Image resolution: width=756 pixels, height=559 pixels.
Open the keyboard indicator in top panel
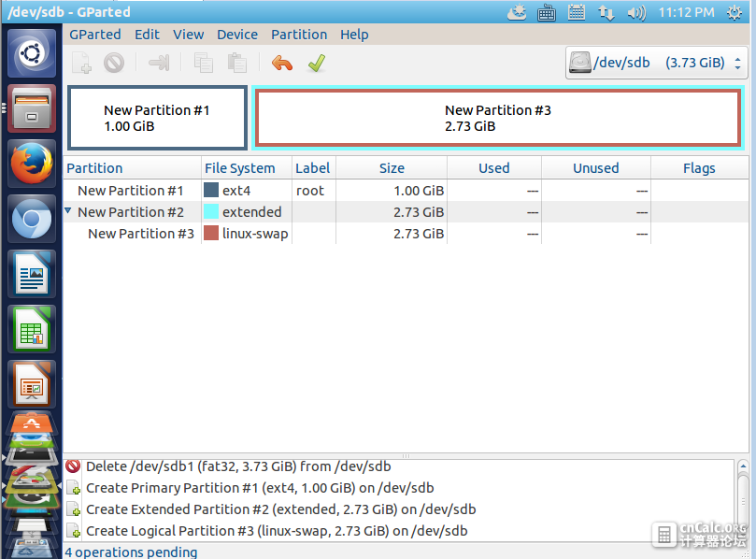(547, 12)
